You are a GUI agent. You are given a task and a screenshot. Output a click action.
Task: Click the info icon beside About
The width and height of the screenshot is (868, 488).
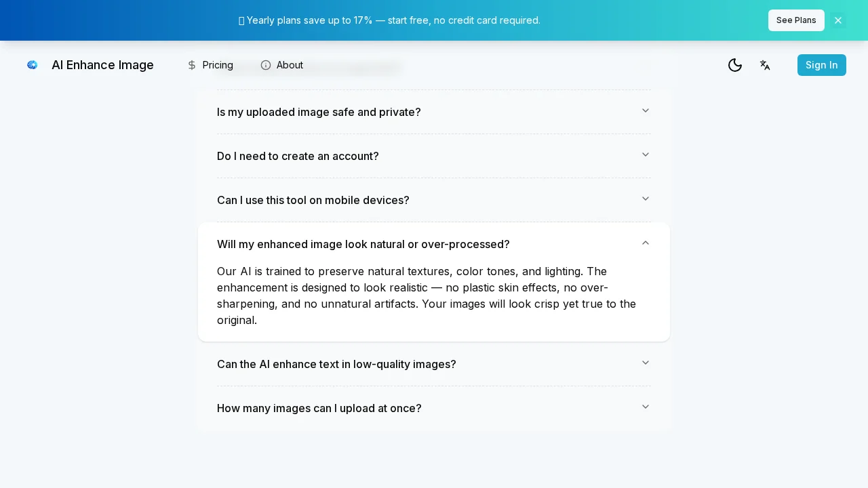tap(266, 65)
